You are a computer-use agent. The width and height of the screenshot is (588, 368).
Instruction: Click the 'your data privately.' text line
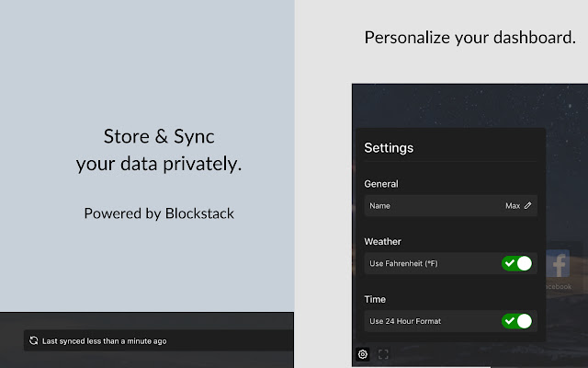tap(159, 165)
